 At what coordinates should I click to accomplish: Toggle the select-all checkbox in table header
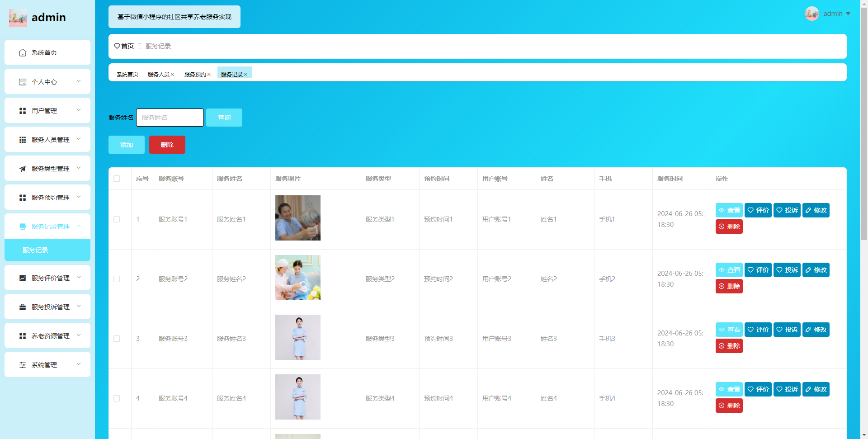click(x=117, y=179)
